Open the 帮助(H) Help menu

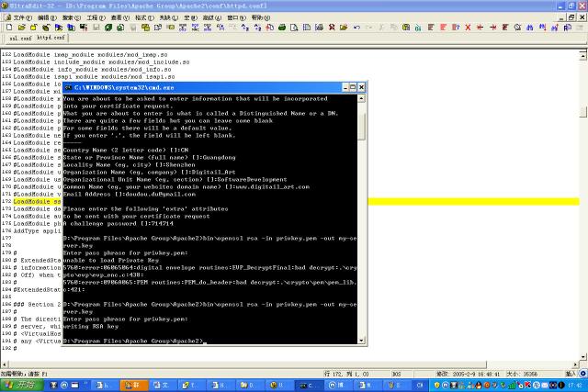point(261,17)
